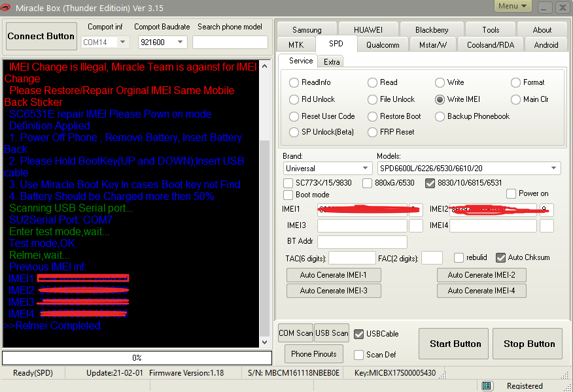
Task: Enable the Boot mode checkbox
Action: tap(288, 195)
